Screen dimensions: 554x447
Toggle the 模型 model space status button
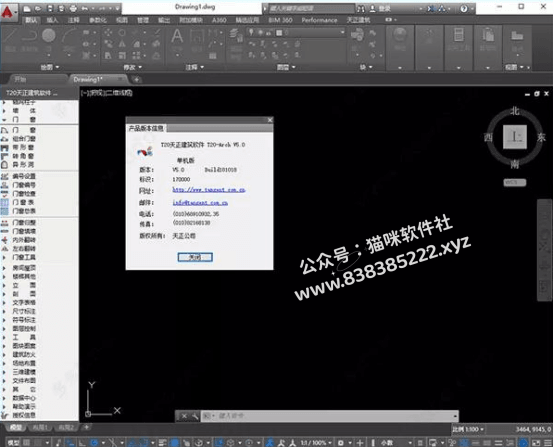click(13, 442)
